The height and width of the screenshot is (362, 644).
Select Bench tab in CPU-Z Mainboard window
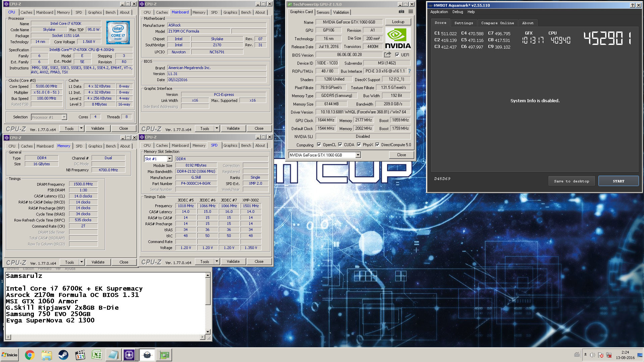246,12
